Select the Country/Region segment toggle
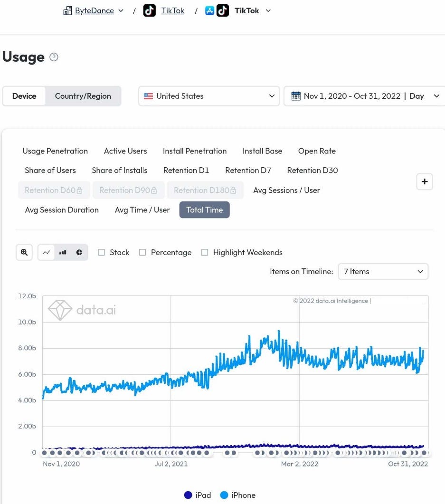This screenshot has height=504, width=445. (83, 96)
